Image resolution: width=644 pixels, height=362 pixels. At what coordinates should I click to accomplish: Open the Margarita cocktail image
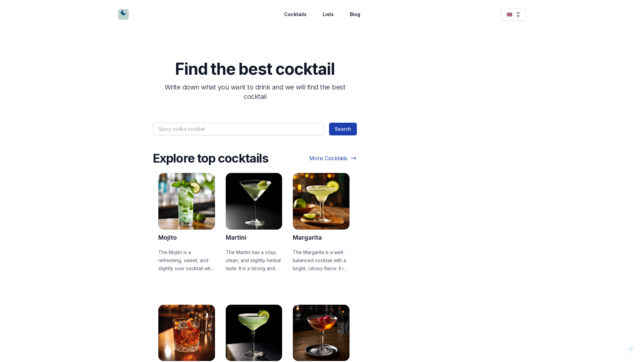coord(321,201)
